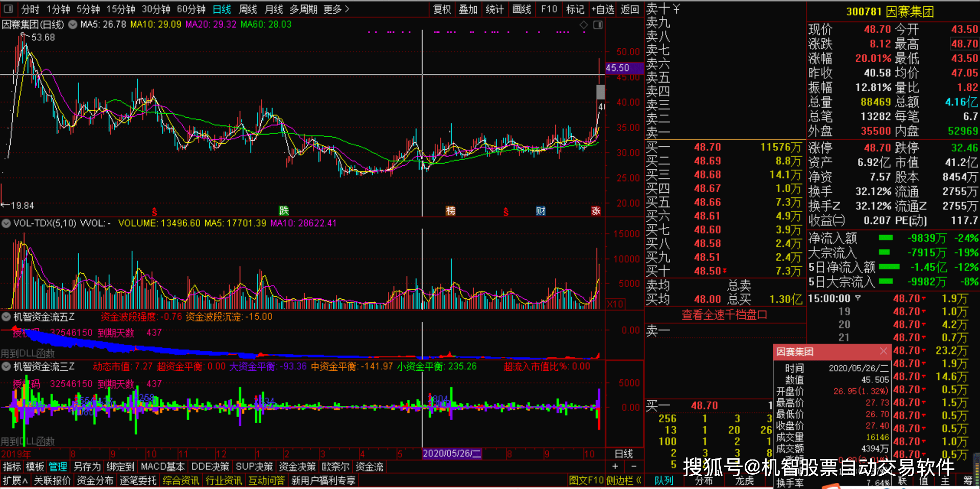The width and height of the screenshot is (980, 489).
Task: Expand the 机智资金流三Z indicator dropdown
Action: click(6, 367)
